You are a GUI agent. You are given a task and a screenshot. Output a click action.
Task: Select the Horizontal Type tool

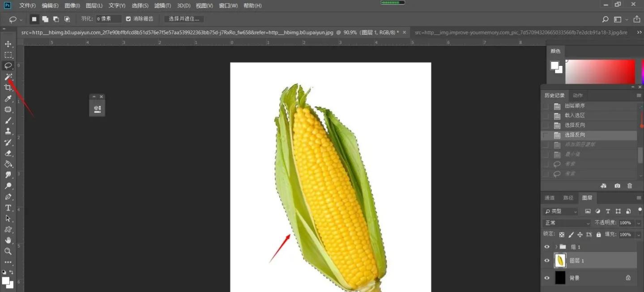pos(8,208)
